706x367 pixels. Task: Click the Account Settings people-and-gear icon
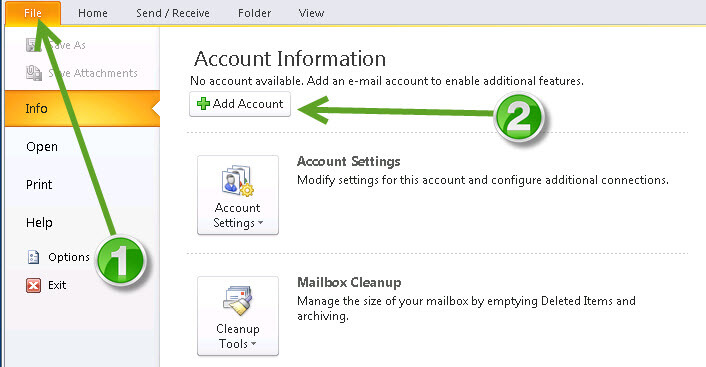point(238,181)
